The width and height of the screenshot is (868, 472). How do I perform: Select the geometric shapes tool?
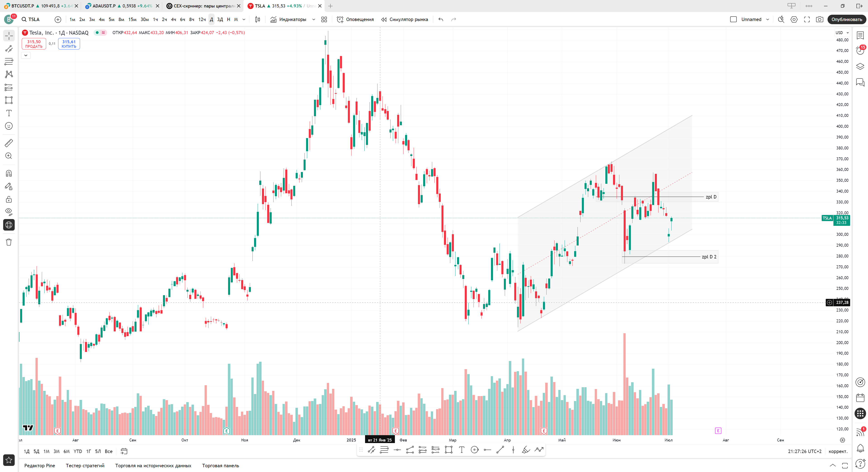pyautogui.click(x=9, y=100)
